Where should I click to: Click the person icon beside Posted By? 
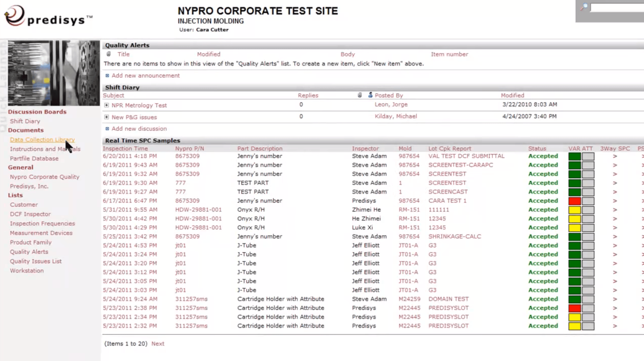click(x=370, y=95)
